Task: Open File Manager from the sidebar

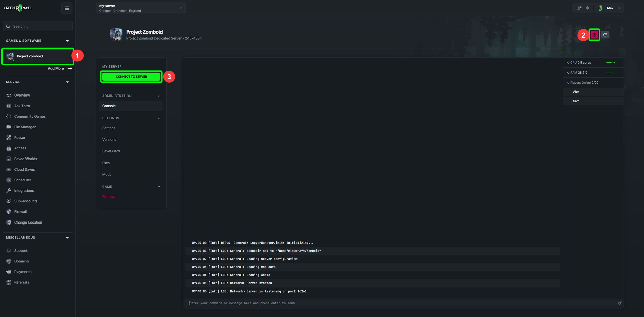Action: 25,127
